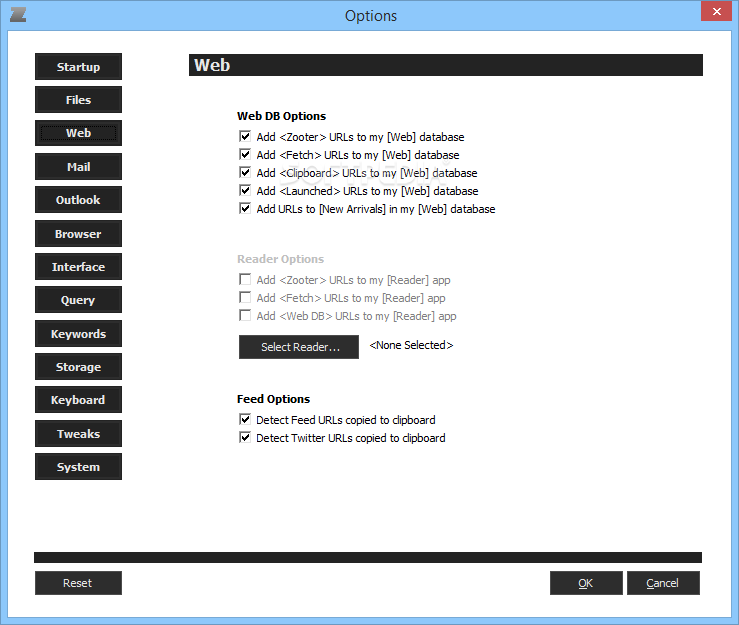
Task: Click the Options window title text
Action: 371,16
